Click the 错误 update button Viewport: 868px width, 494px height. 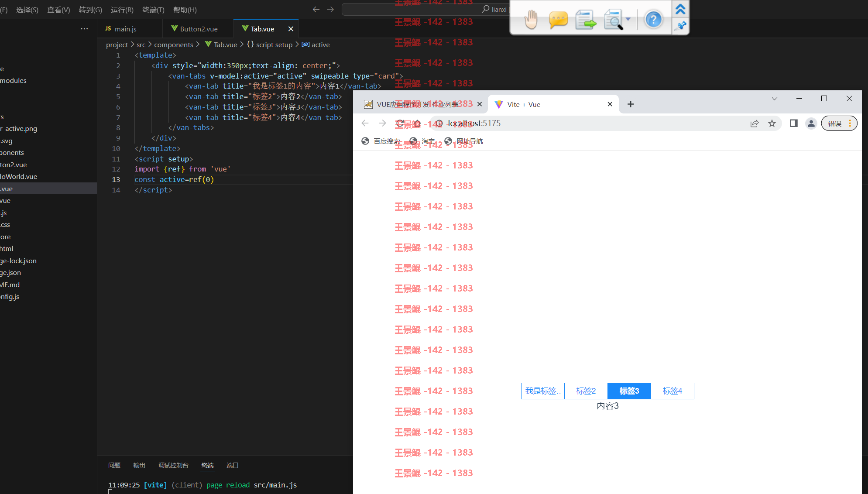click(839, 123)
